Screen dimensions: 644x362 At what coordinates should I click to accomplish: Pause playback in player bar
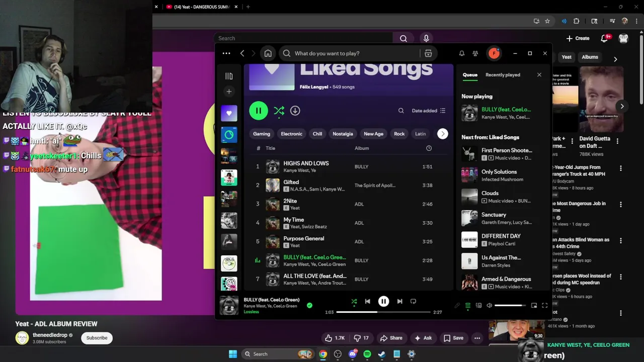point(383,302)
